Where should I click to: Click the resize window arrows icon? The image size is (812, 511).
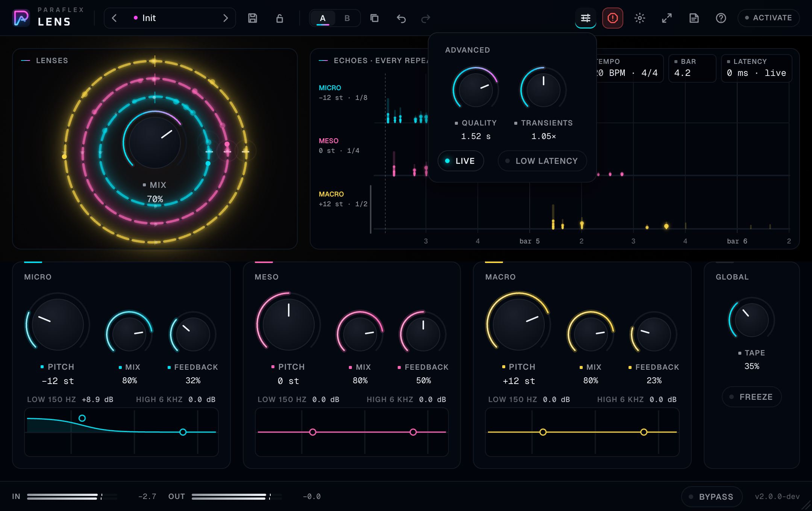(667, 18)
